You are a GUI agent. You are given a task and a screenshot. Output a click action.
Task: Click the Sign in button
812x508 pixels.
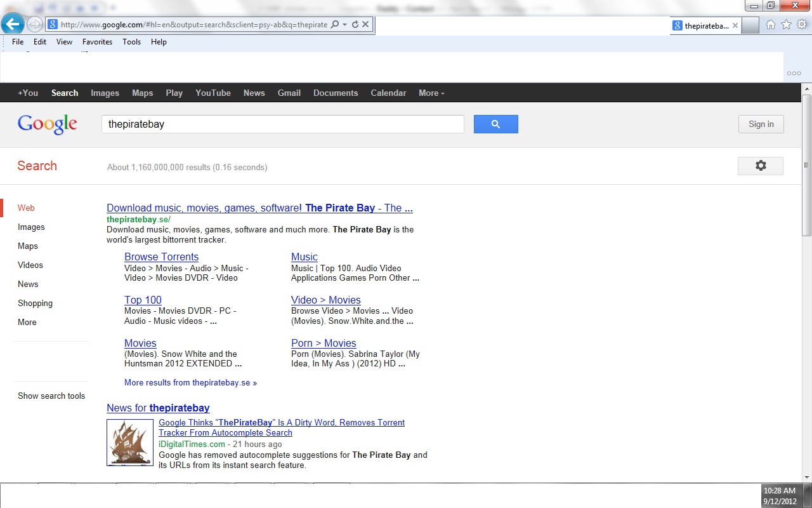pyautogui.click(x=761, y=124)
